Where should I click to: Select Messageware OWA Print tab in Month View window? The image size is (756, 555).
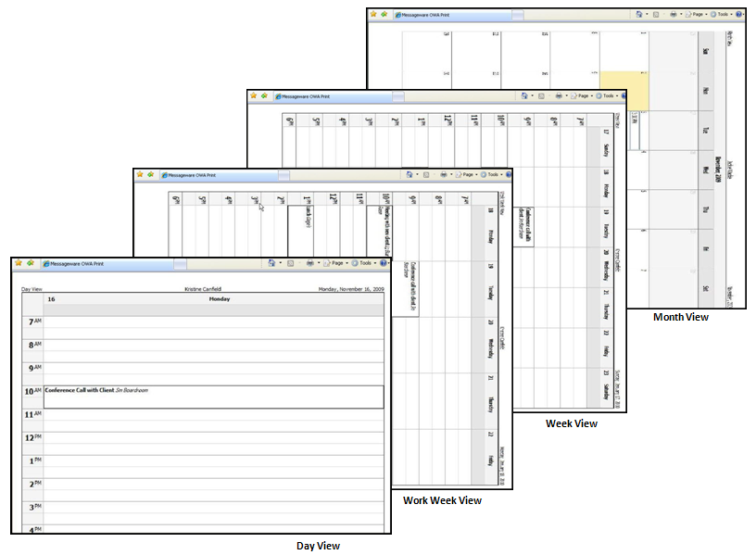pyautogui.click(x=452, y=15)
